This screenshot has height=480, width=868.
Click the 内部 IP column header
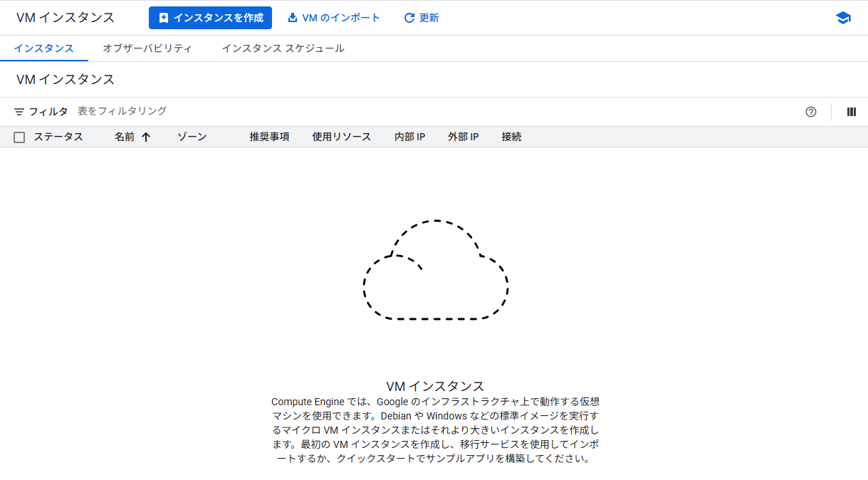pyautogui.click(x=410, y=137)
